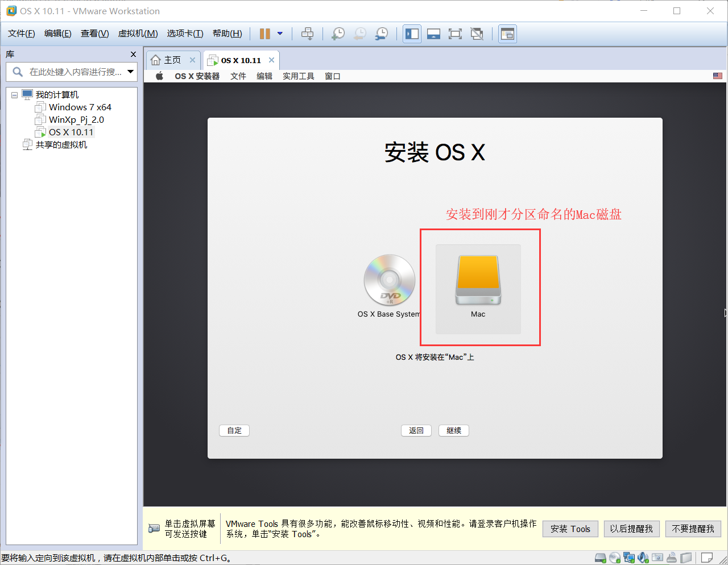Open the guest 文件 menu
This screenshot has height=565, width=728.
click(x=238, y=76)
